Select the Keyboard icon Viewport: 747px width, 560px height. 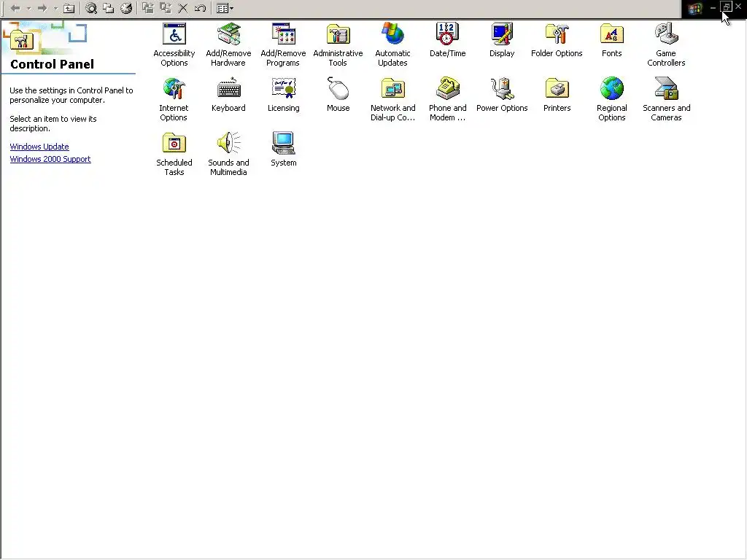(x=228, y=95)
